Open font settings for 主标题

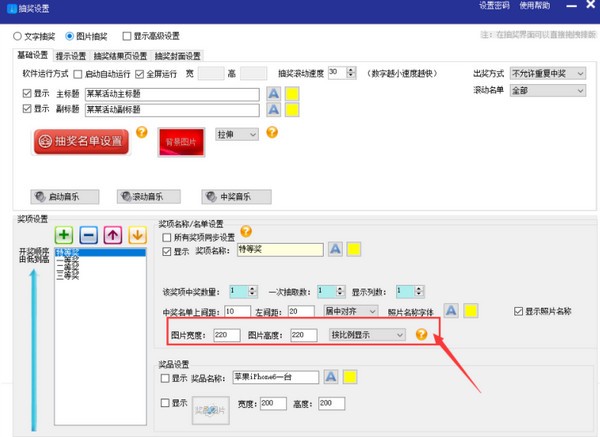pyautogui.click(x=273, y=94)
